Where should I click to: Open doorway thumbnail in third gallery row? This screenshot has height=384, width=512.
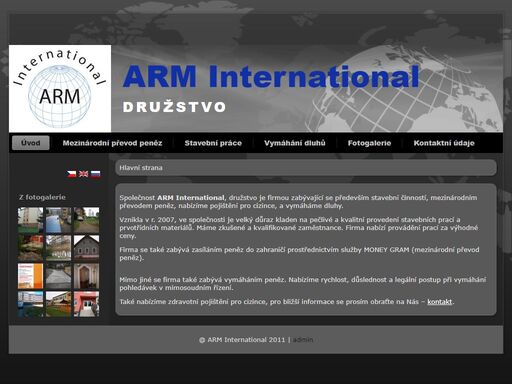86,276
